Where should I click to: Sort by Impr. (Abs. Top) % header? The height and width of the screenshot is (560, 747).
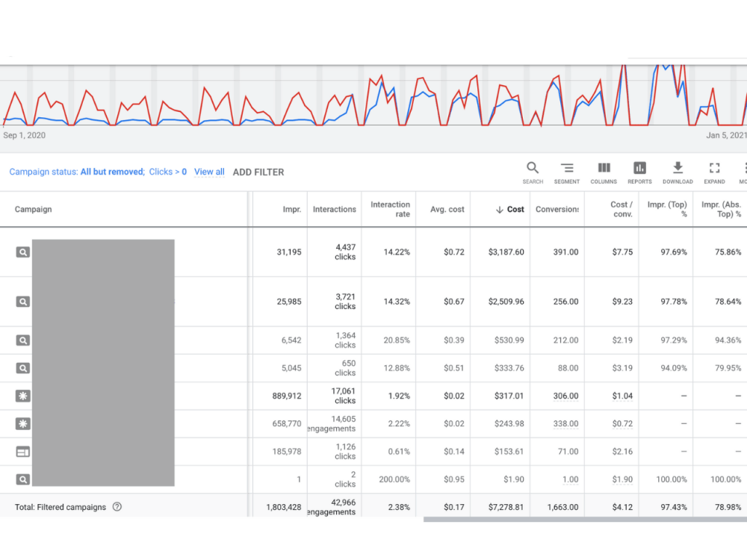point(721,209)
